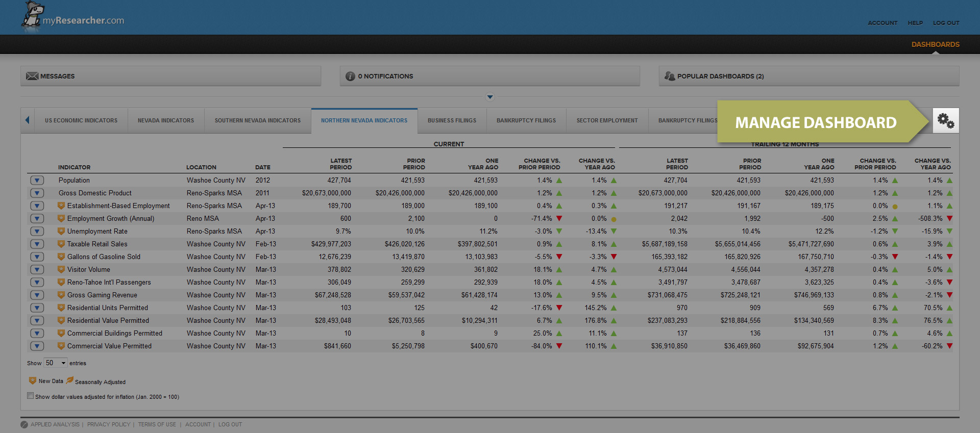Viewport: 980px width, 433px height.
Task: Click the Popular Dashboards people icon
Action: click(x=670, y=76)
